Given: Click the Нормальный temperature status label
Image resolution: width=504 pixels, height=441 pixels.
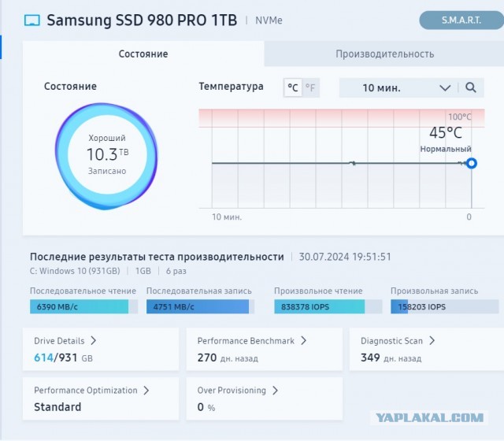Looking at the screenshot, I should point(446,149).
